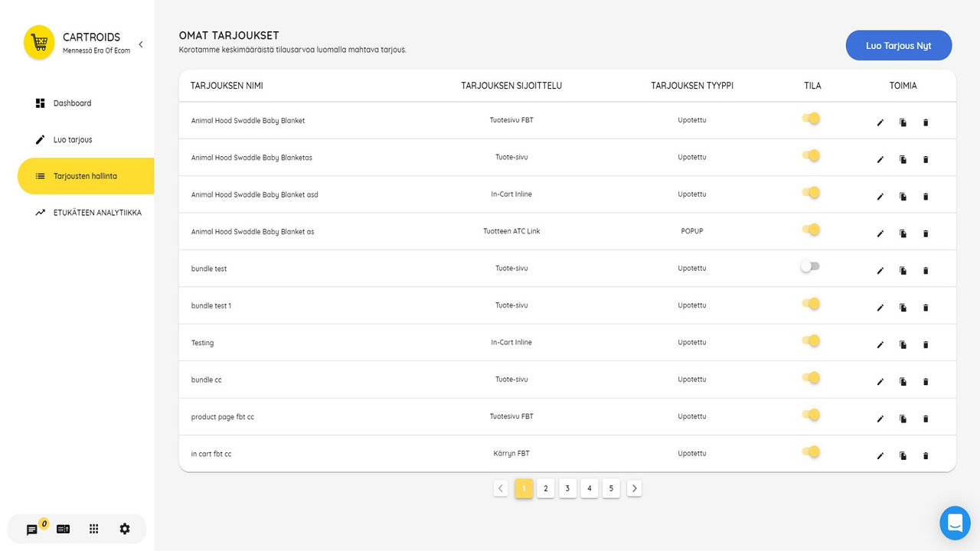Click the Cartroids shopping cart logo
The image size is (980, 551).
[39, 42]
